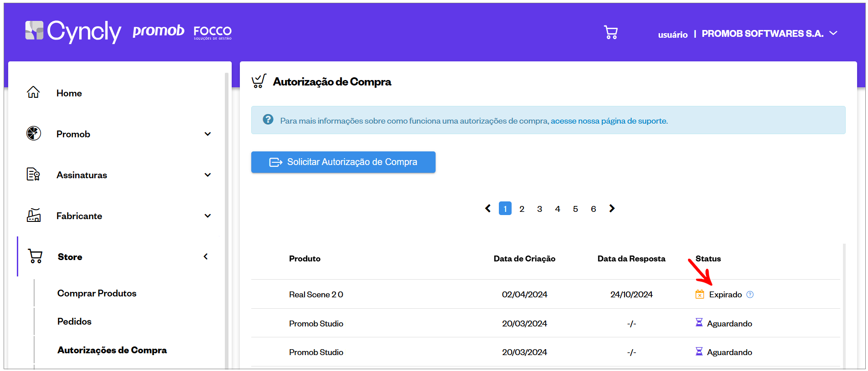Click the Fabricante factory icon
The image size is (868, 371).
point(34,215)
